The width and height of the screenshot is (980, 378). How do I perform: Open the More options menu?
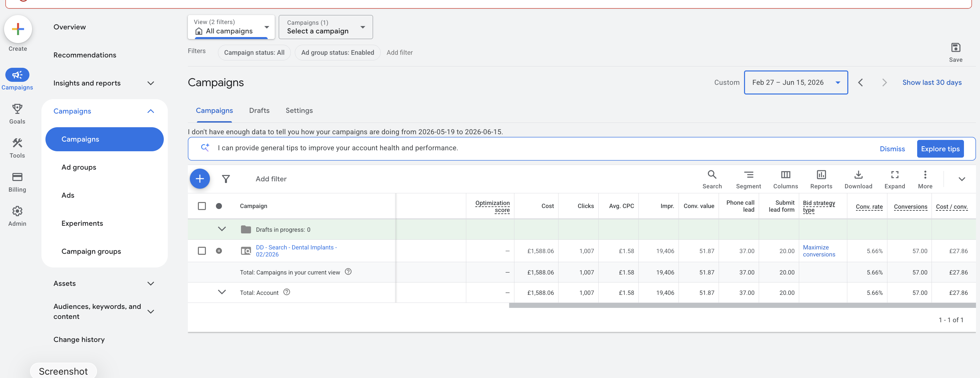[925, 179]
